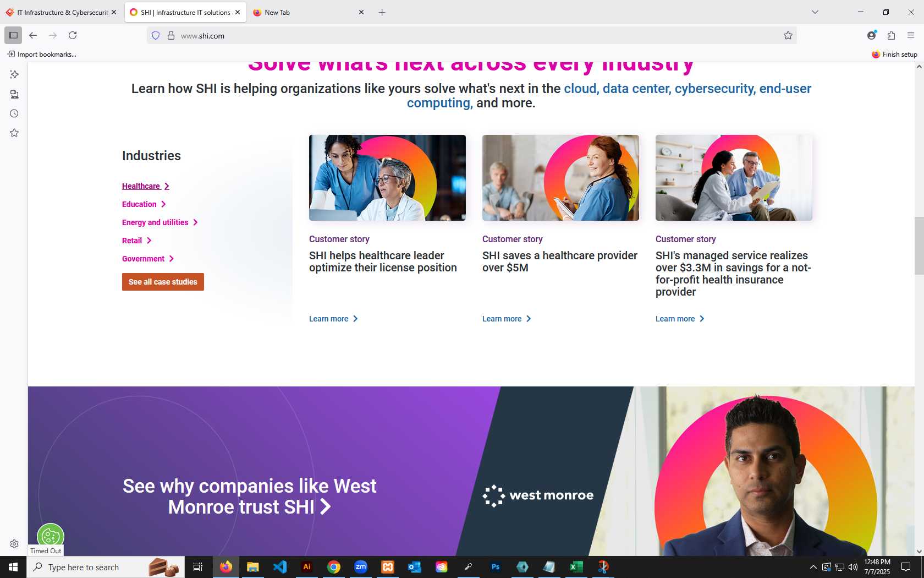Open license position story thumbnail

tap(387, 178)
